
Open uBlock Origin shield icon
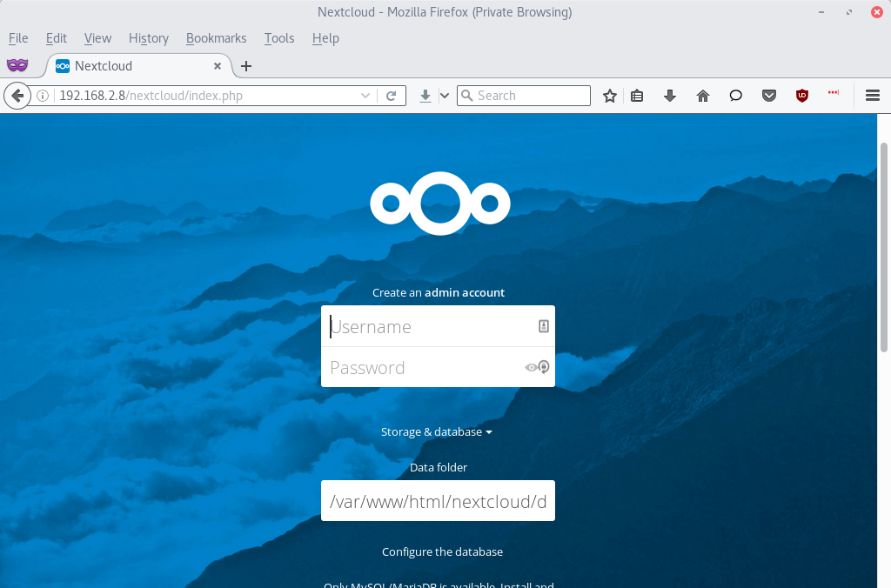[x=801, y=96]
